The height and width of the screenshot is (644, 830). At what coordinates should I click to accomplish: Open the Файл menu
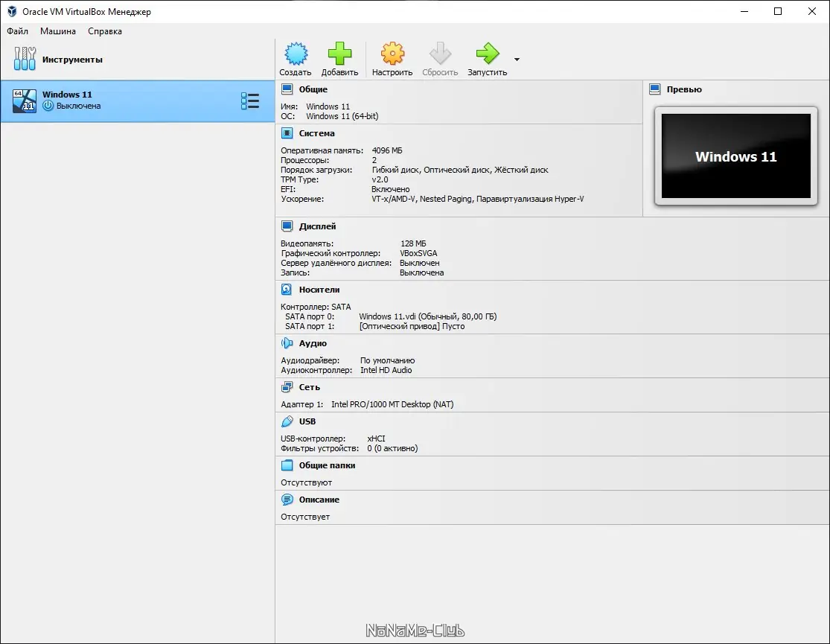[x=17, y=31]
